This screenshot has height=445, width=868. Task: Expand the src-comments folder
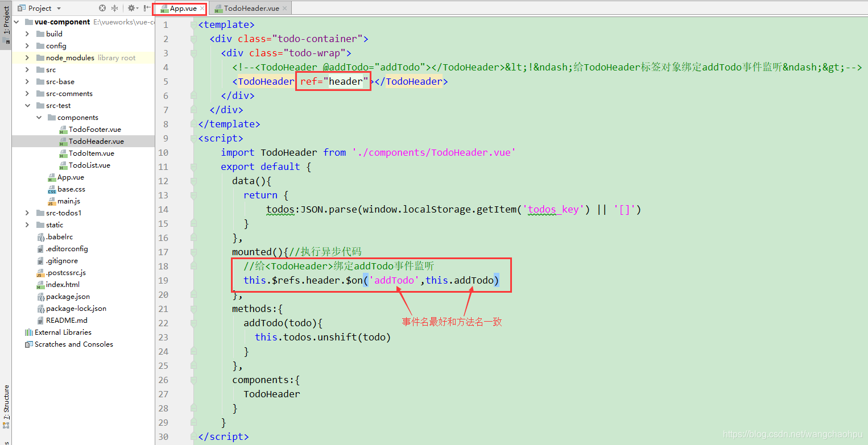27,94
